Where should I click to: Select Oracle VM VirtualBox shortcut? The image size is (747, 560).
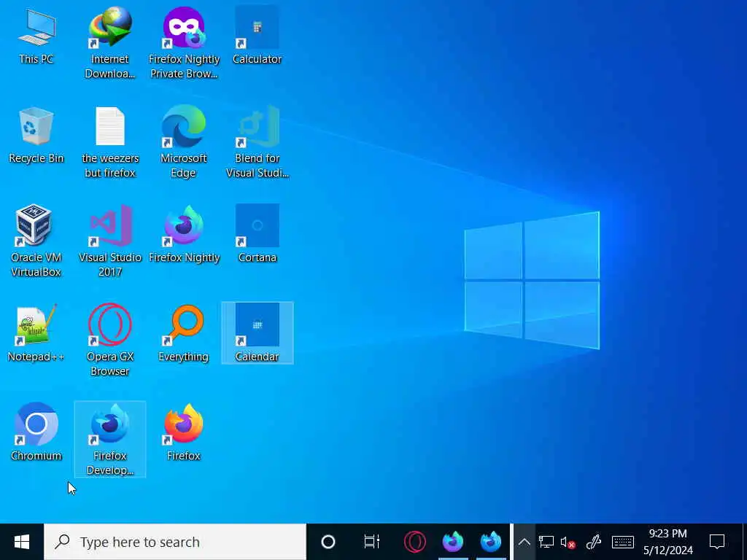(x=36, y=241)
